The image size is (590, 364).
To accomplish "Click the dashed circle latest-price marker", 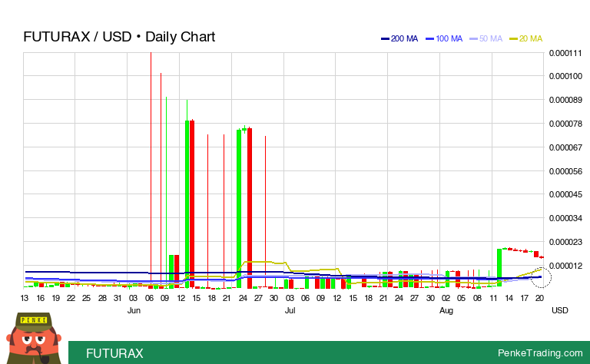I will coord(541,277).
